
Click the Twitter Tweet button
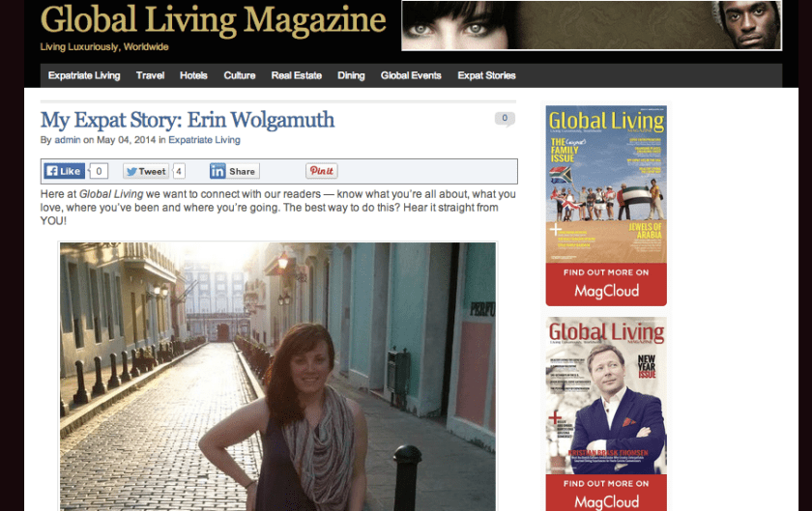tap(146, 171)
